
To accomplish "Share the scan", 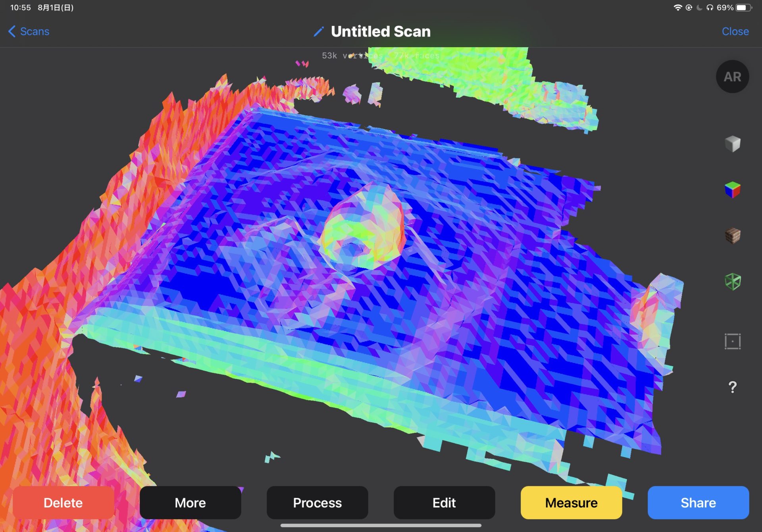I will [698, 503].
